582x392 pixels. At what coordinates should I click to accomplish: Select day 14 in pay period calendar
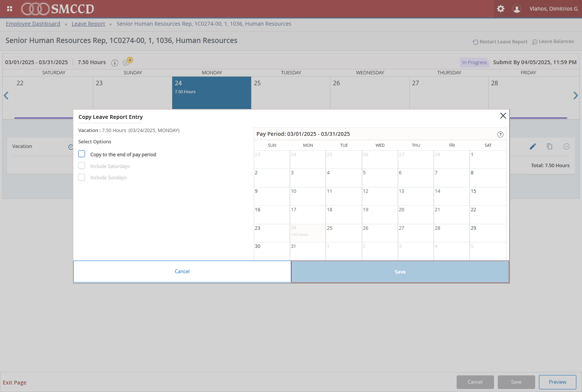pos(452,196)
